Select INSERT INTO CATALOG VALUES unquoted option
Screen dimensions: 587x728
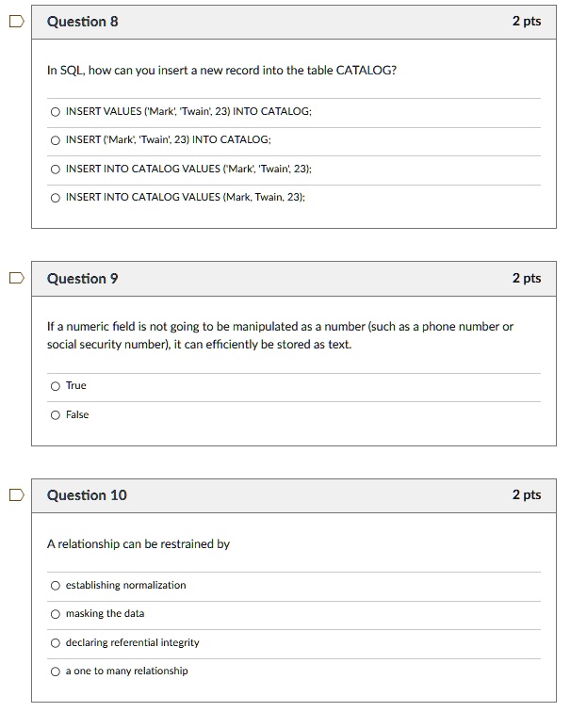point(56,198)
